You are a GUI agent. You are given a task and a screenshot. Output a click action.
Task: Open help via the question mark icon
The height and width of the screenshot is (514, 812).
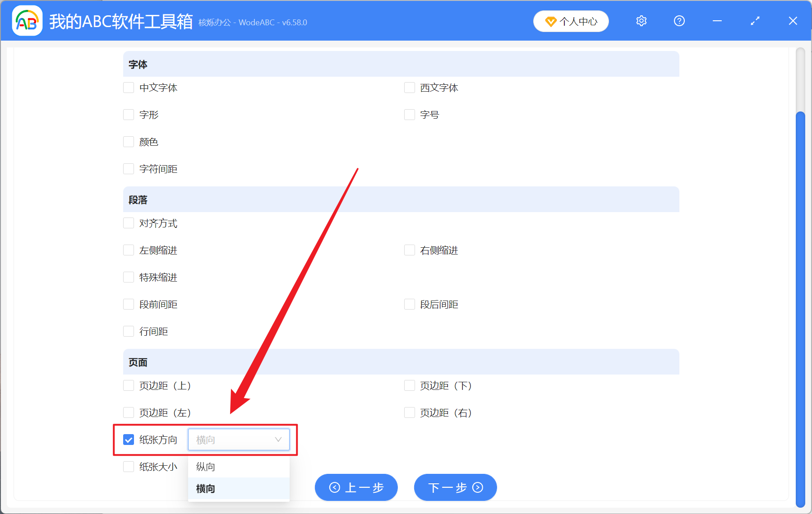coord(679,21)
